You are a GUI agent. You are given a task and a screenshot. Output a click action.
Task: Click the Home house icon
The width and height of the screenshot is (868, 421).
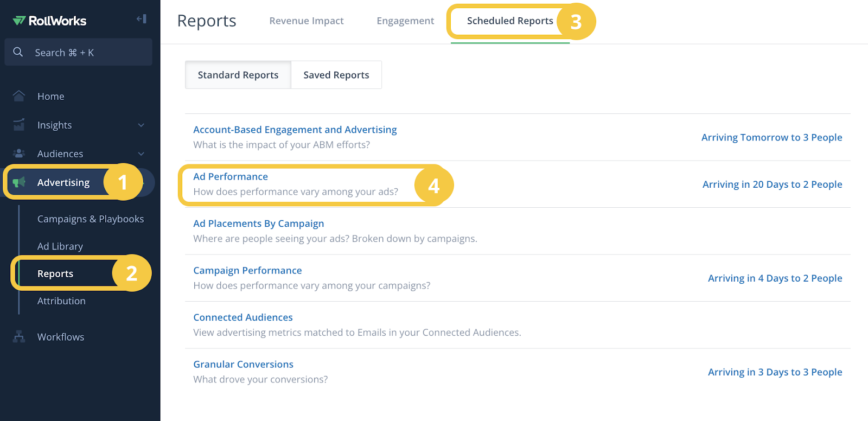(19, 96)
